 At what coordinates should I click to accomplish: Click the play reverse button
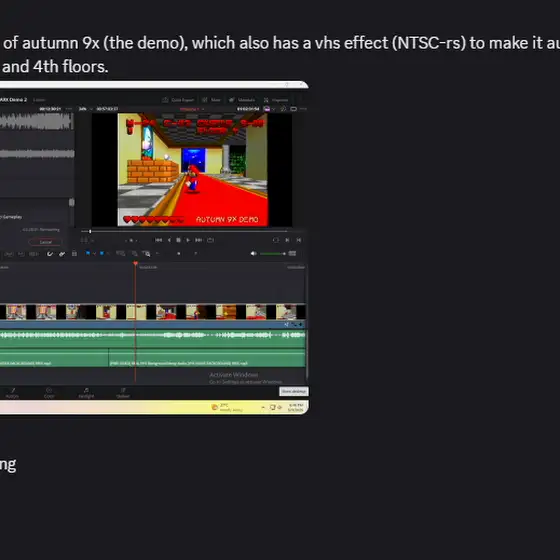(169, 240)
